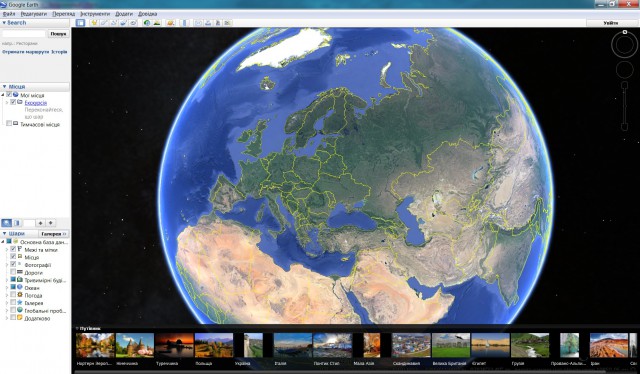Viewport: 640px width, 374px height.
Task: Open the Файл menu
Action: point(9,14)
